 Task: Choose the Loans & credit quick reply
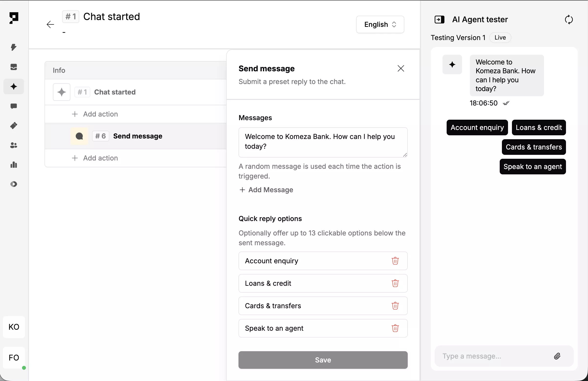coord(539,127)
